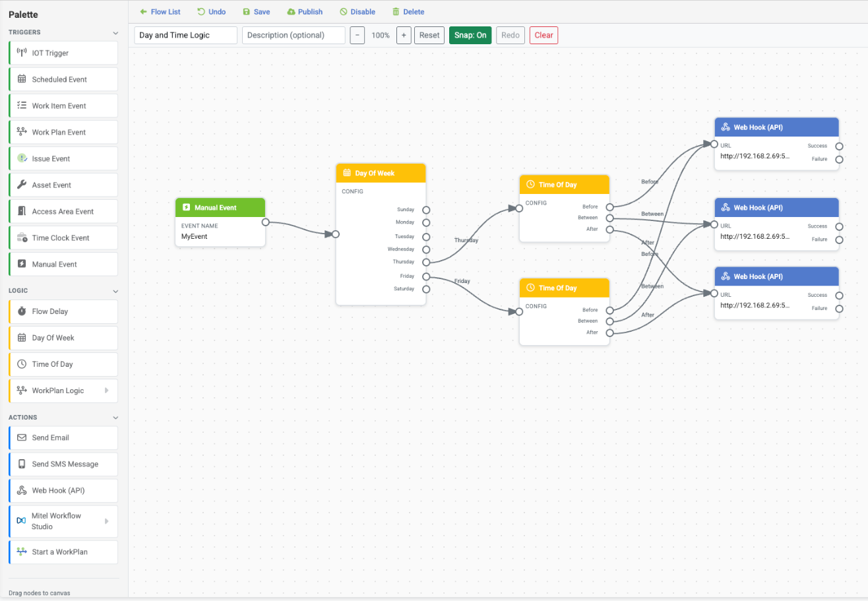Click the Save disk icon
The height and width of the screenshot is (601, 868).
pyautogui.click(x=247, y=12)
